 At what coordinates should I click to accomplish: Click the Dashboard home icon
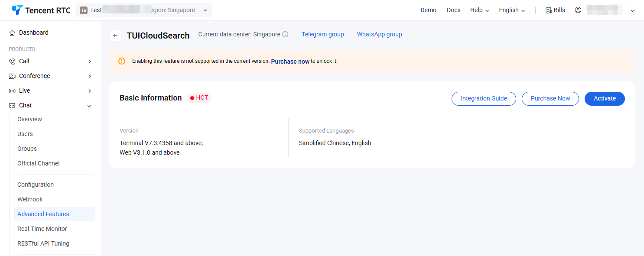[12, 32]
